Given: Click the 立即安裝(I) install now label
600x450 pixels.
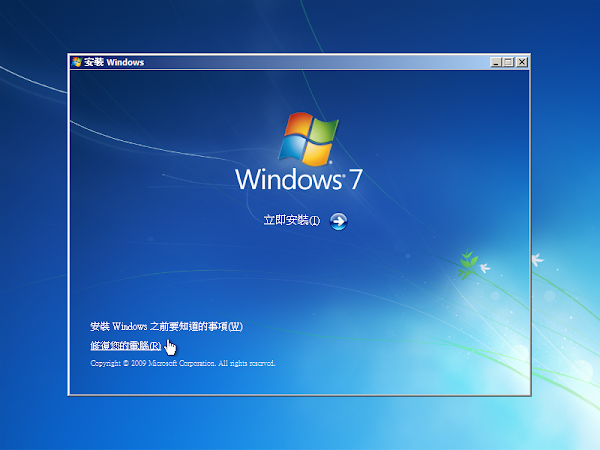Looking at the screenshot, I should (292, 220).
